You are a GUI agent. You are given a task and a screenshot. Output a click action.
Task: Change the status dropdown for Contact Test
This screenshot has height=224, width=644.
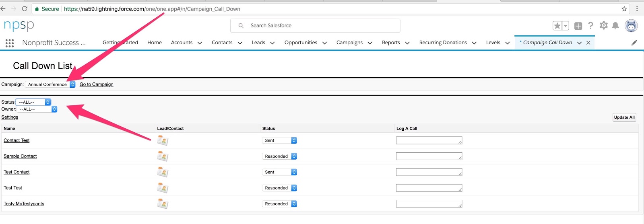coord(280,140)
